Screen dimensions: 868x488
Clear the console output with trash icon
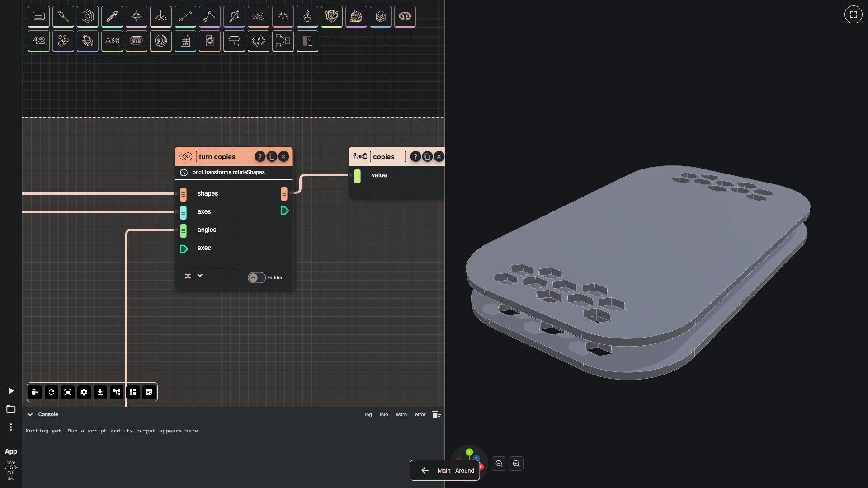point(436,414)
